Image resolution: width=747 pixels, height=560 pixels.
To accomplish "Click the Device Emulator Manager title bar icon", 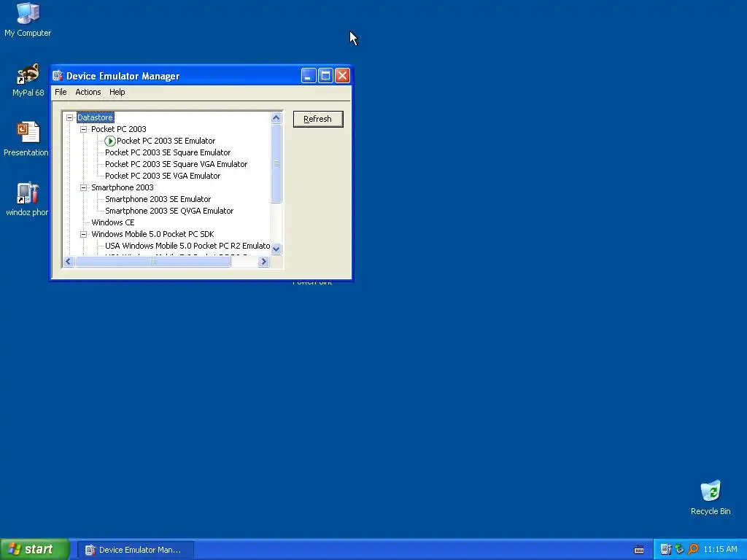I will (58, 76).
